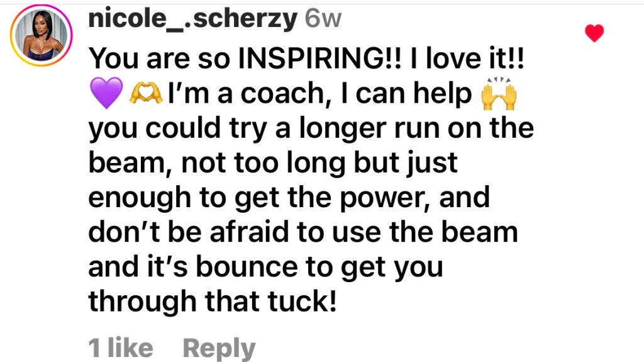Screen dimensions: 644x362
Task: Click the 6w comment timestamp
Action: click(x=323, y=20)
